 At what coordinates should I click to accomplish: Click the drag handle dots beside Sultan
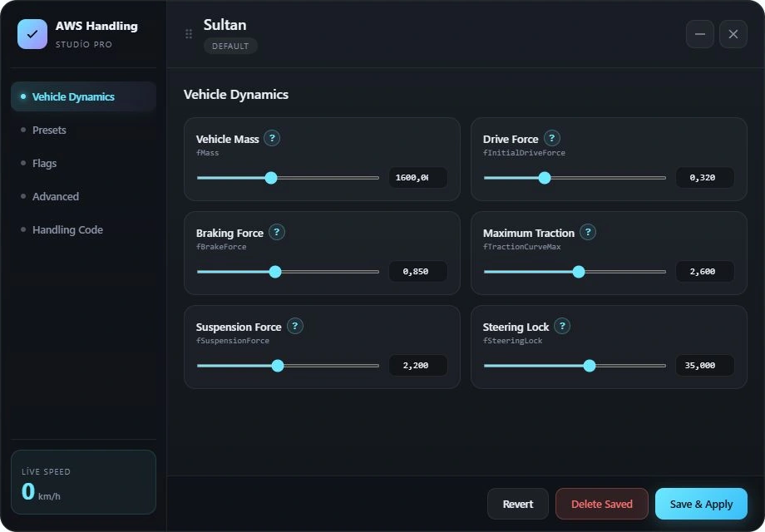point(189,33)
